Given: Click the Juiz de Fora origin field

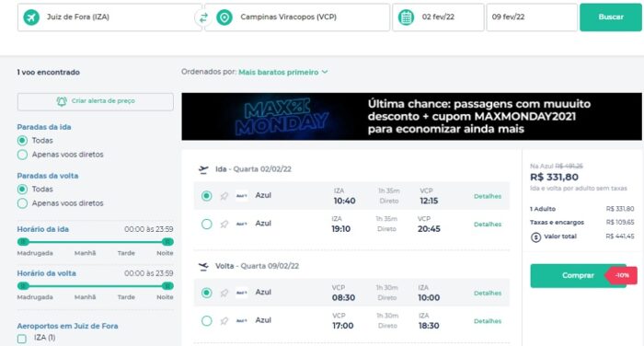Looking at the screenshot, I should point(109,17).
